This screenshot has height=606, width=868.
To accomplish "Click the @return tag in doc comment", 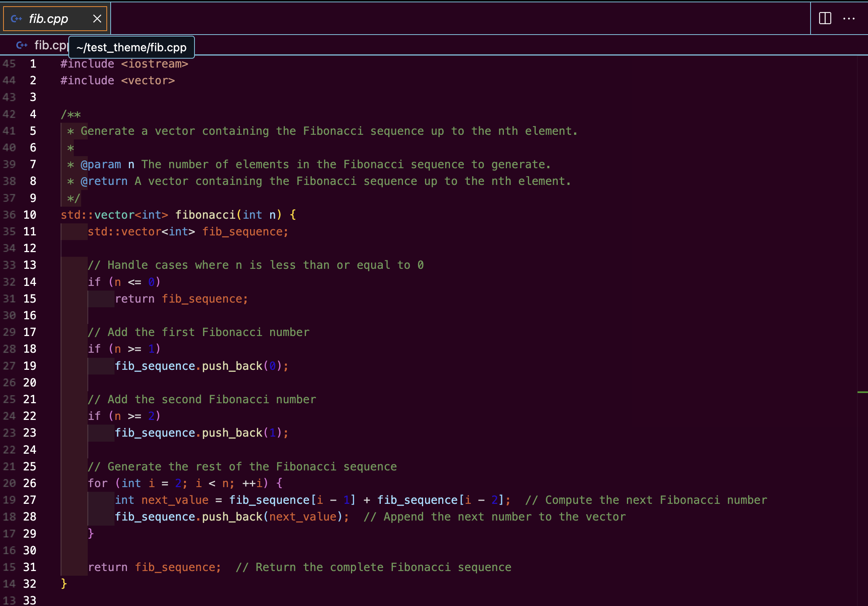I will (x=104, y=181).
